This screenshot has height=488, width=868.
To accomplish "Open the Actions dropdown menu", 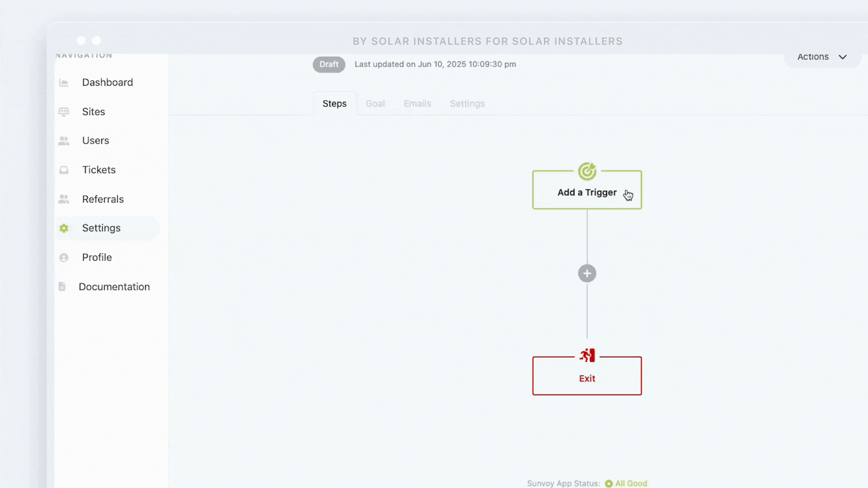I will pos(813,57).
